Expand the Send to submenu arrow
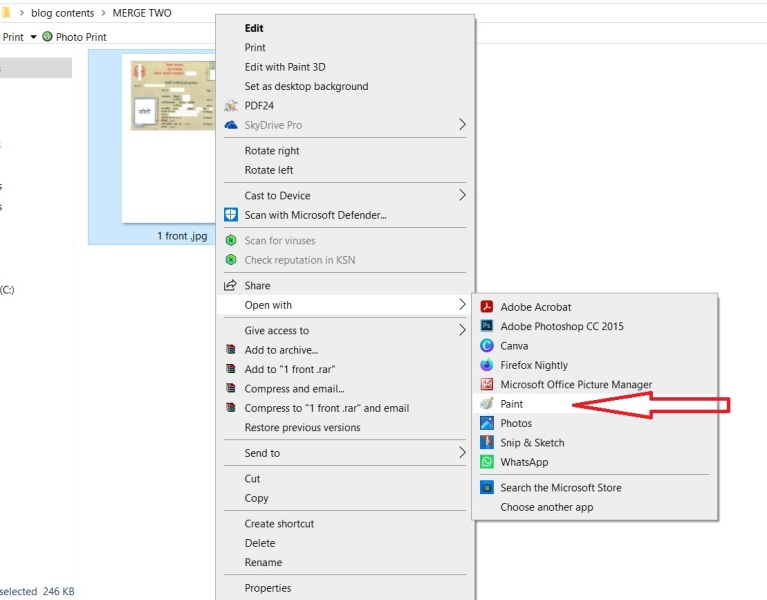The width and height of the screenshot is (767, 600). point(462,453)
